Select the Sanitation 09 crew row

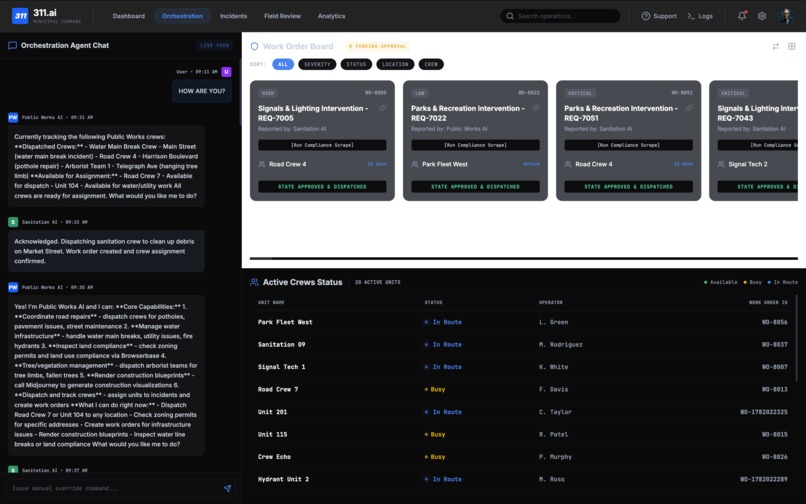click(523, 345)
